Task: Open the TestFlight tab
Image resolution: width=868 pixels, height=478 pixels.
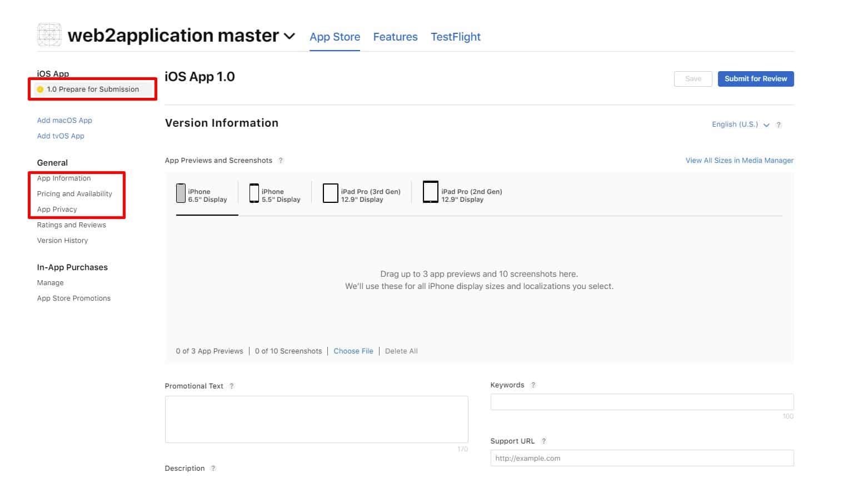Action: (x=455, y=37)
